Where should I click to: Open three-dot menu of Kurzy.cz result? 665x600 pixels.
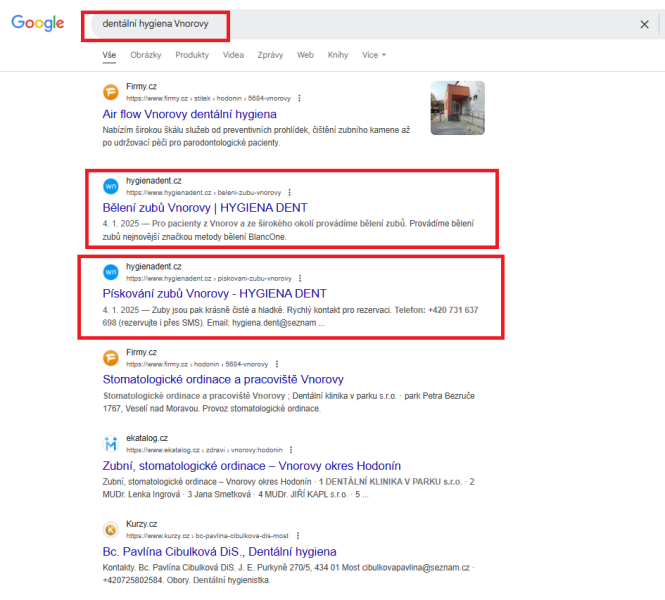(x=298, y=536)
